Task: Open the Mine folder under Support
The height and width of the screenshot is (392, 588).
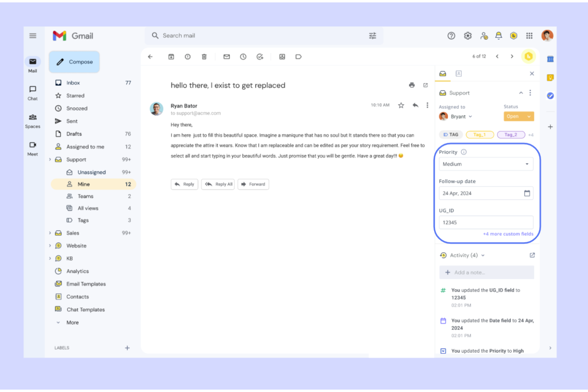Action: (84, 184)
